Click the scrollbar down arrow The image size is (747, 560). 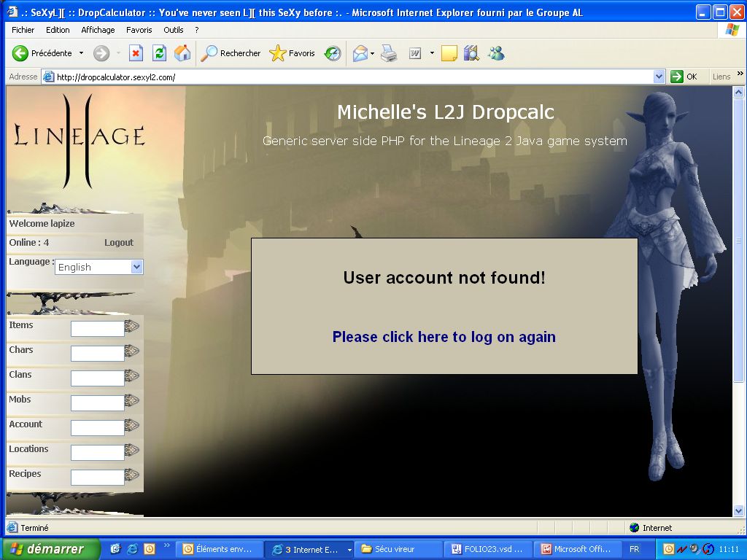tap(738, 511)
